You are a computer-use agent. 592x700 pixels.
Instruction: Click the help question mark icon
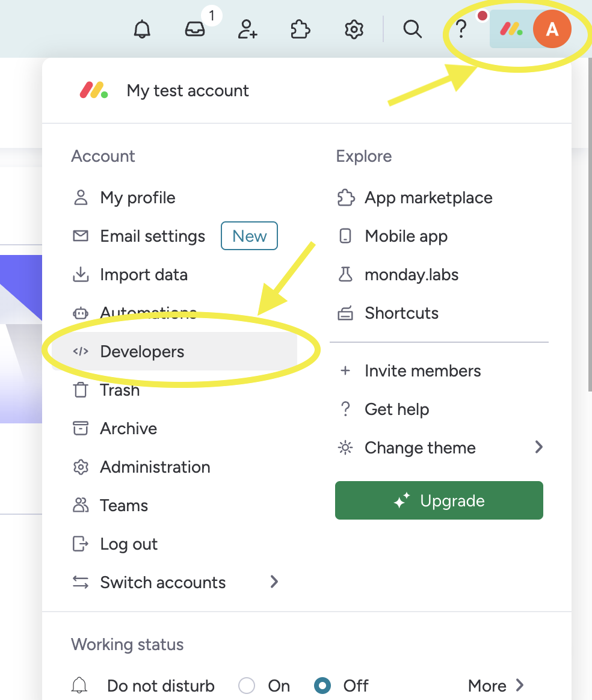coord(461,29)
